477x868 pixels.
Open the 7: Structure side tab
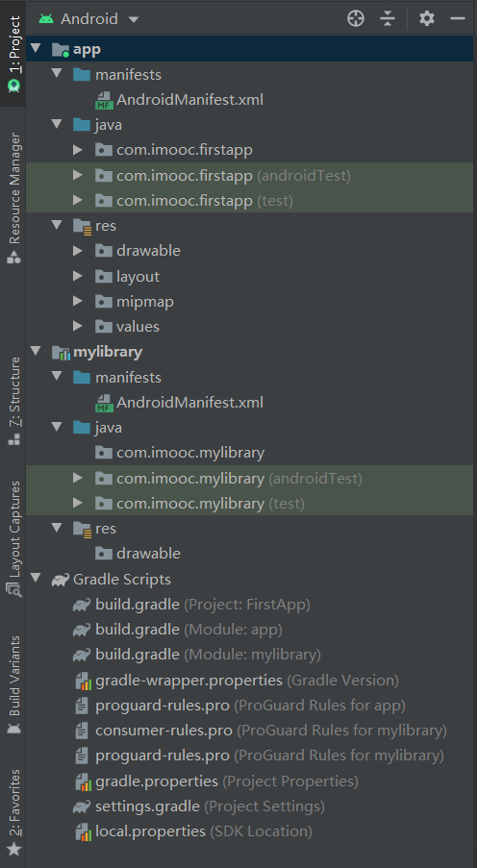(13, 401)
